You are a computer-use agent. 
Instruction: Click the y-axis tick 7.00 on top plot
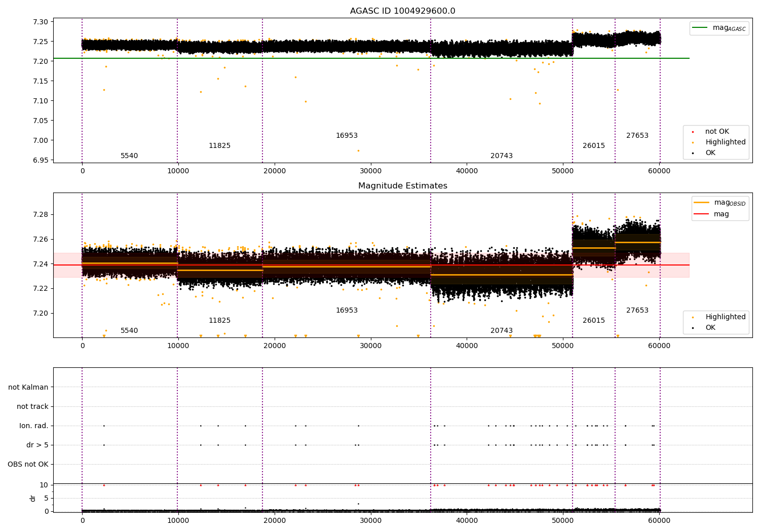pos(41,140)
